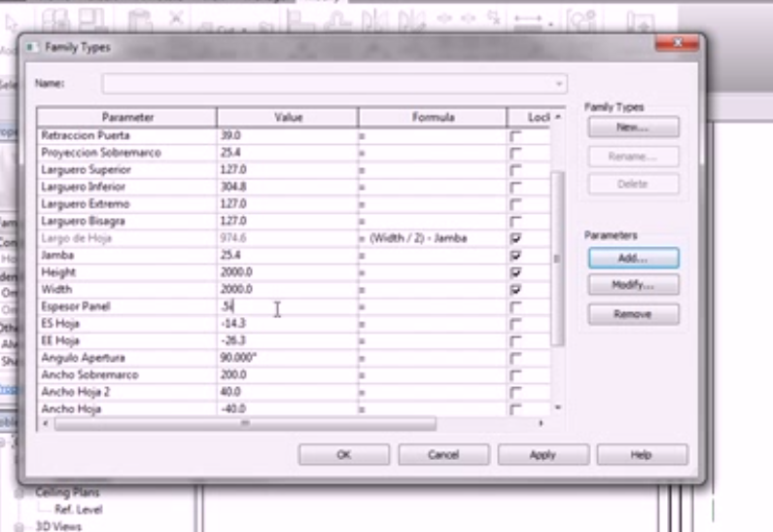Image resolution: width=773 pixels, height=532 pixels.
Task: Edit the Retraccion Puerta value 39.0
Action: tap(288, 135)
